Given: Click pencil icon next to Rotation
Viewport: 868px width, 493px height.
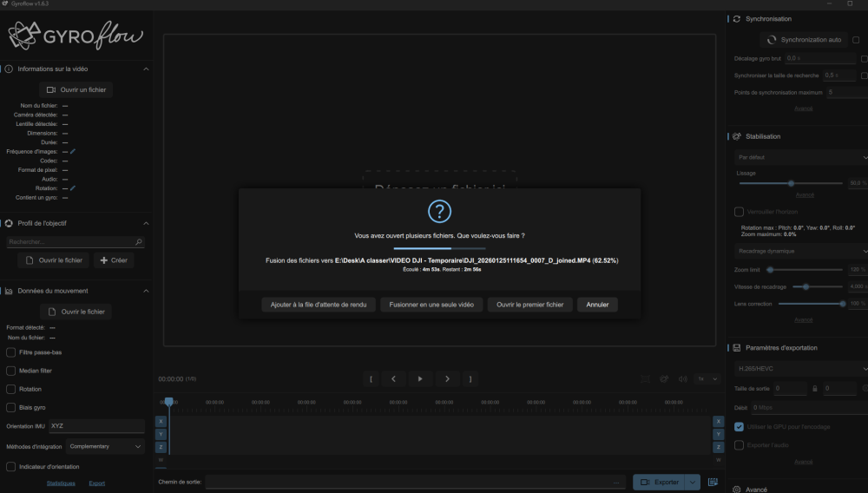Looking at the screenshot, I should [73, 188].
